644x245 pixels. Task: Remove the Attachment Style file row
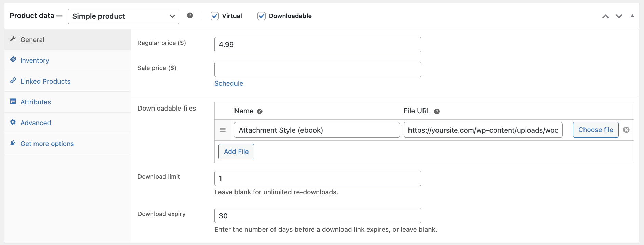click(x=626, y=130)
